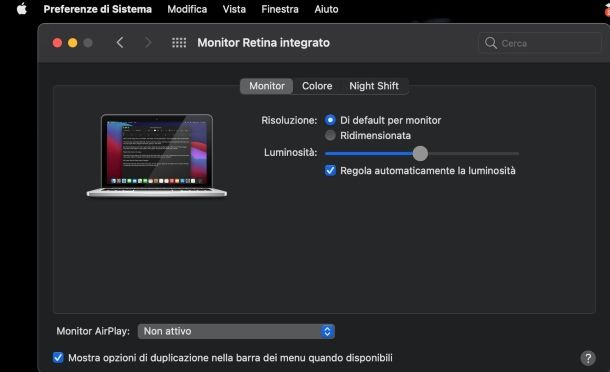Screen dimensions: 610x372
Task: Open the Apple menu
Action: [22, 9]
